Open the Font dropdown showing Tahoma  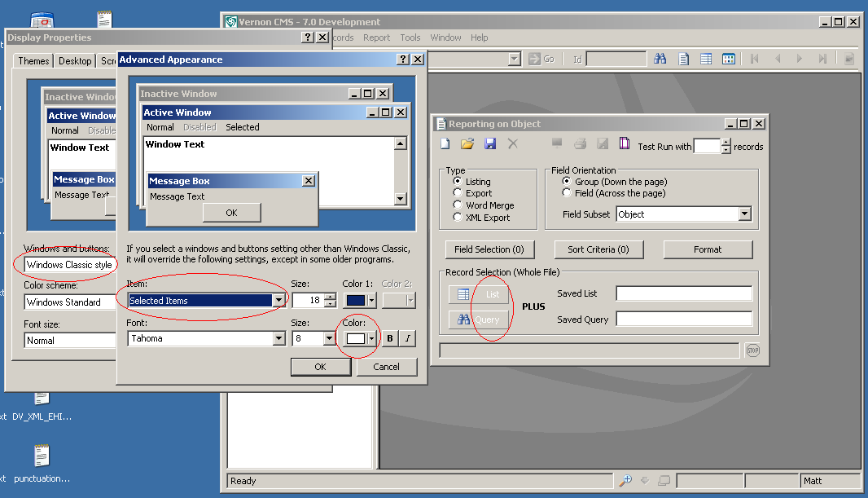click(x=278, y=338)
